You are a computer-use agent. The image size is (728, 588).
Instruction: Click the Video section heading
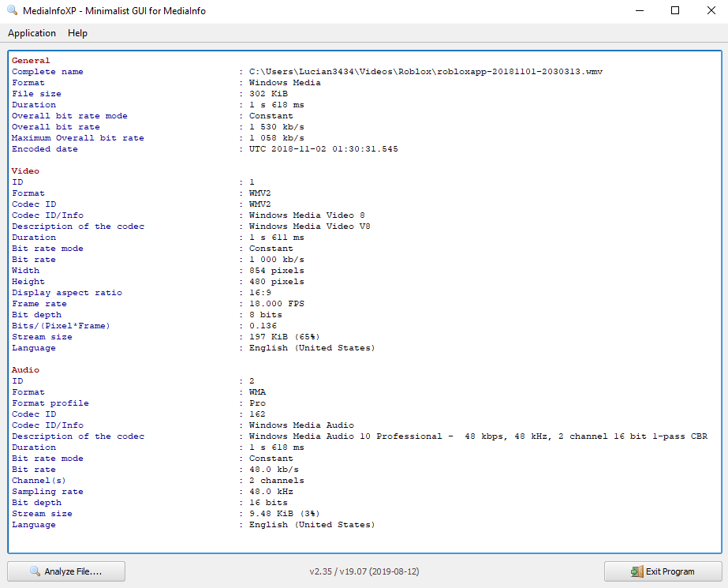(25, 171)
